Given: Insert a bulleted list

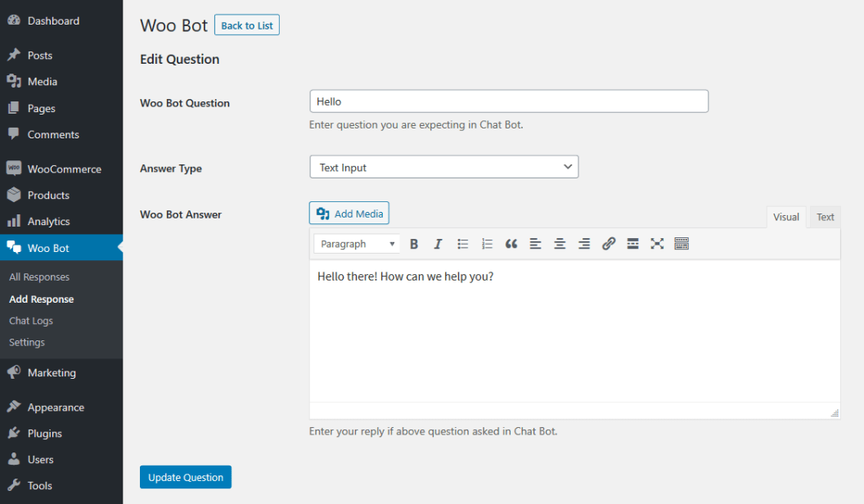Looking at the screenshot, I should pos(462,244).
